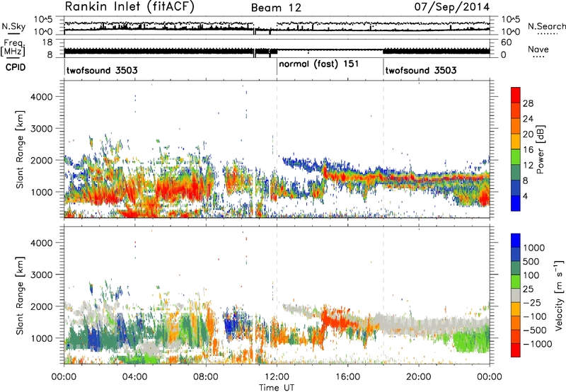This screenshot has width=566, height=392.
Task: Click the '16:00' time axis label
Action: tap(347, 377)
